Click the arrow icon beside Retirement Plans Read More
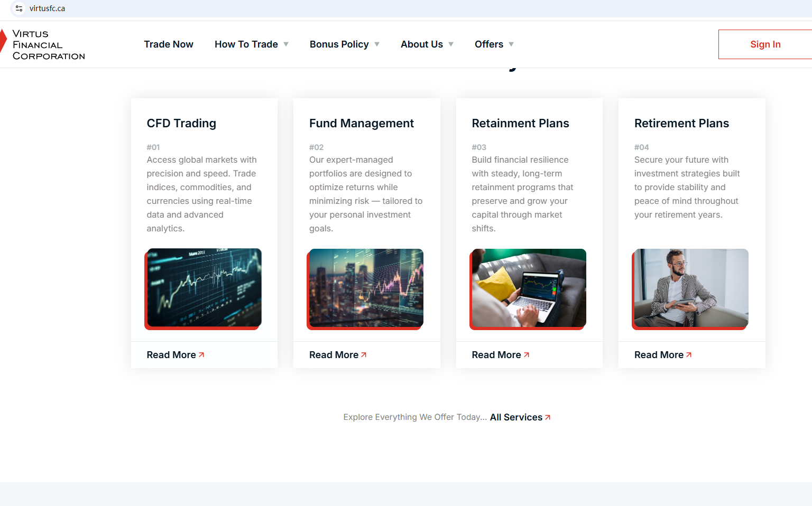812x506 pixels. (689, 355)
